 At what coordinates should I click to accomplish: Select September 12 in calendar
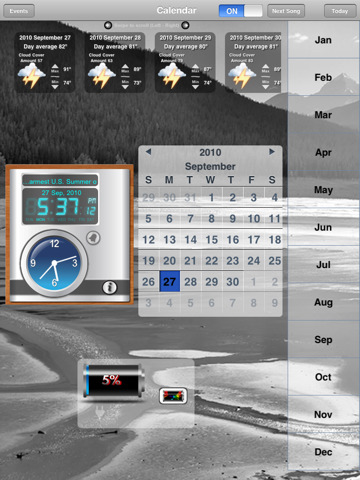click(x=148, y=239)
